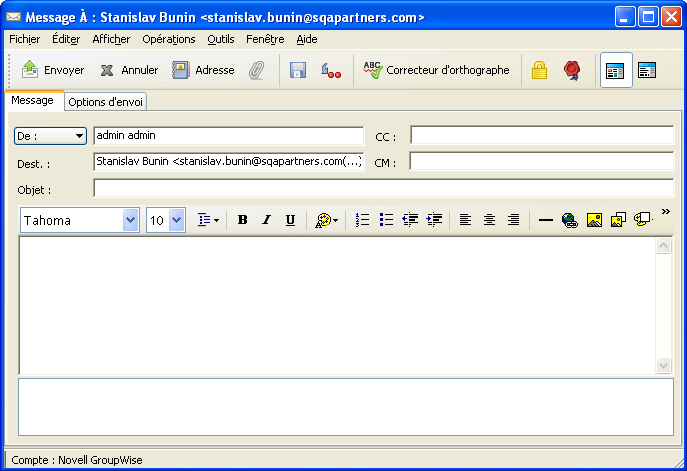Image resolution: width=687 pixels, height=471 pixels.
Task: Click scrollbar up arrow in message body
Action: (x=663, y=246)
